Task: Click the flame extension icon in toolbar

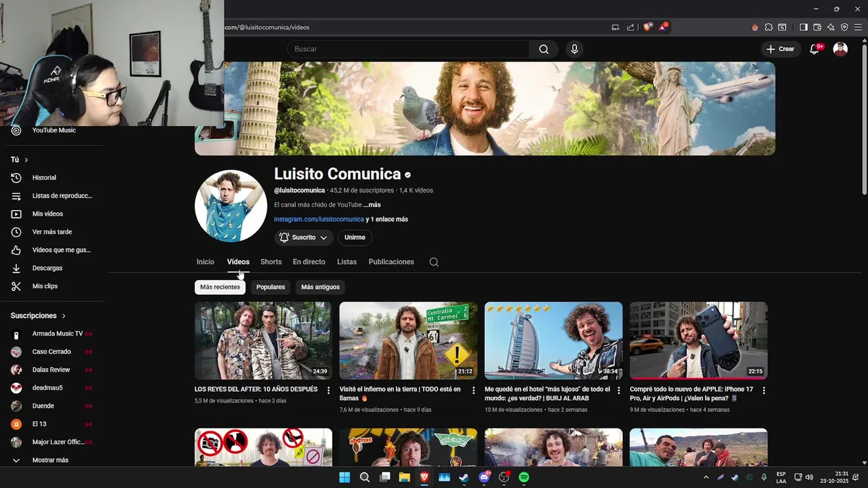Action: coord(755,27)
